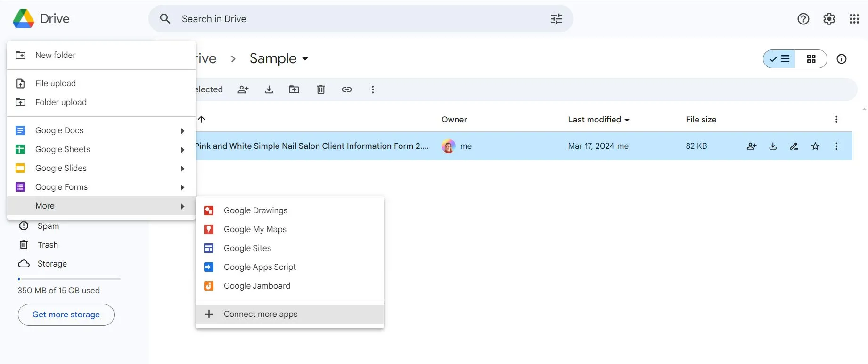This screenshot has height=364, width=868.
Task: Choose File upload menu item
Action: (x=101, y=83)
